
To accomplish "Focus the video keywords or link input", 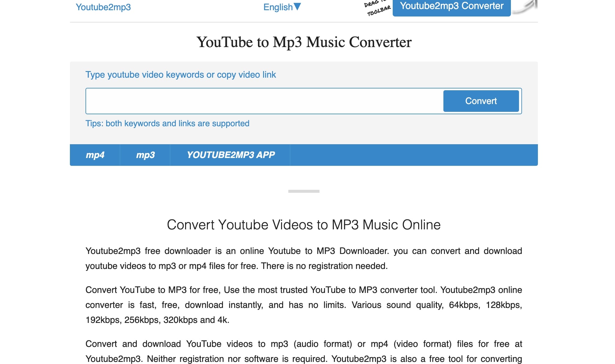I will (x=264, y=101).
